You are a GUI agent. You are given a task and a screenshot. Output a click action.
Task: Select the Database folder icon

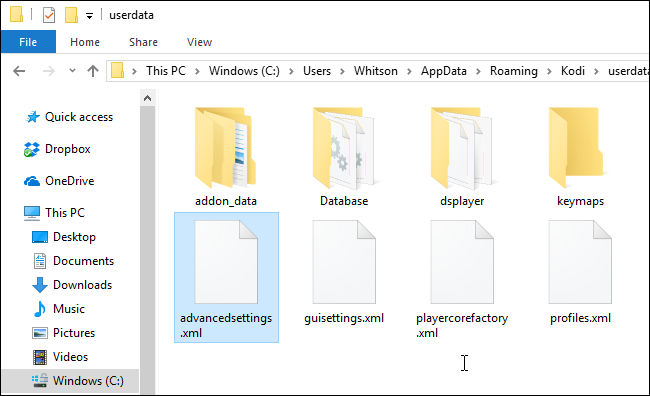[344, 148]
